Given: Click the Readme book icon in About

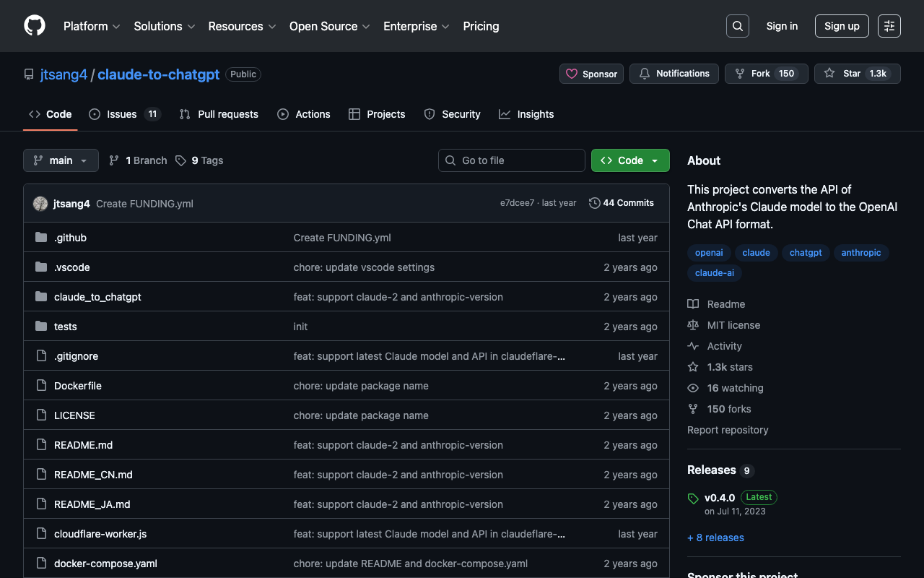Looking at the screenshot, I should (693, 304).
